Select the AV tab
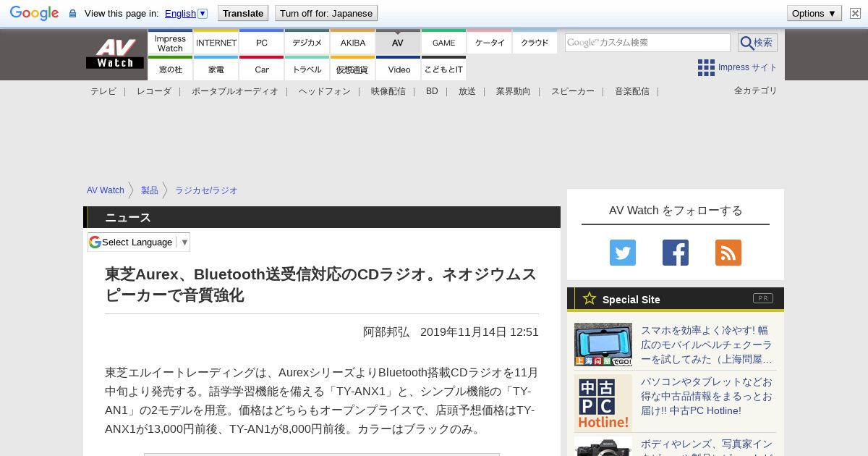The height and width of the screenshot is (456, 868). pyautogui.click(x=398, y=43)
